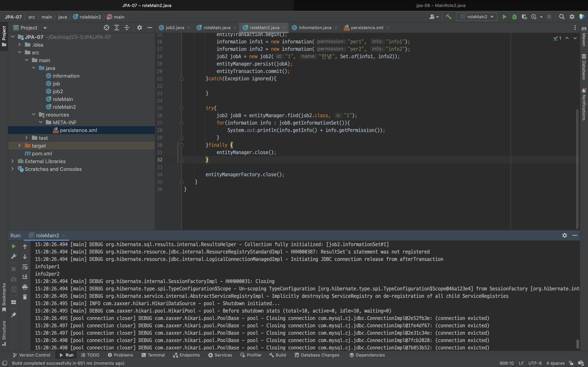The width and height of the screenshot is (588, 367).
Task: Toggle fold for the try block at line 25
Action: pos(181,108)
